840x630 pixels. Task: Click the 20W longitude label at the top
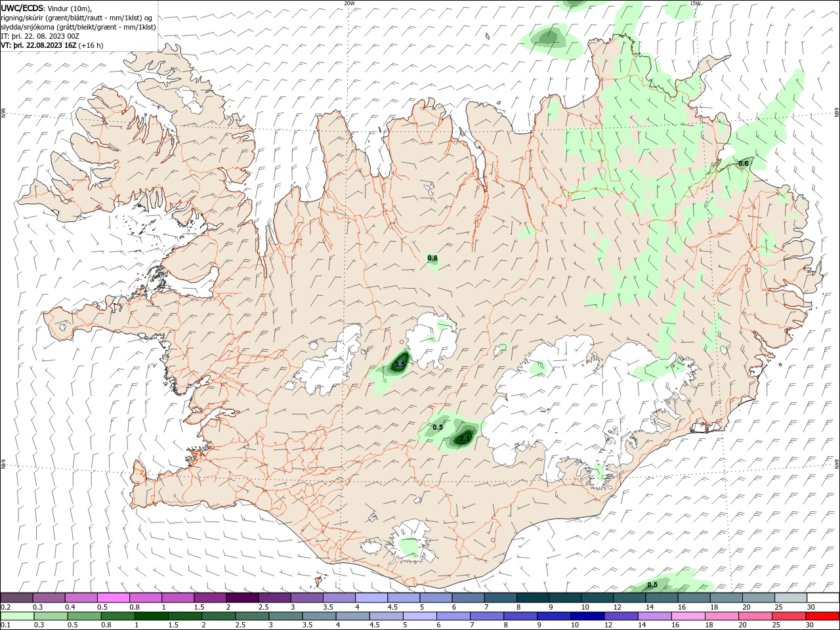click(350, 3)
